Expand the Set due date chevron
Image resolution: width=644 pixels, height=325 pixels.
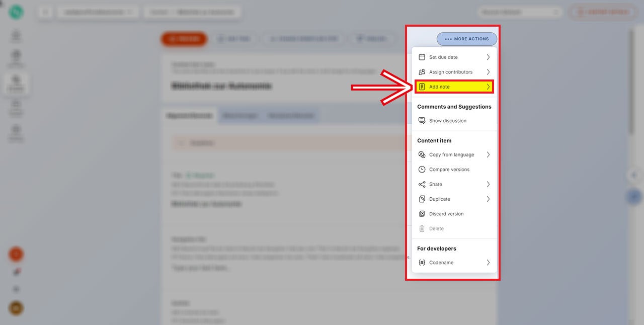pyautogui.click(x=488, y=57)
